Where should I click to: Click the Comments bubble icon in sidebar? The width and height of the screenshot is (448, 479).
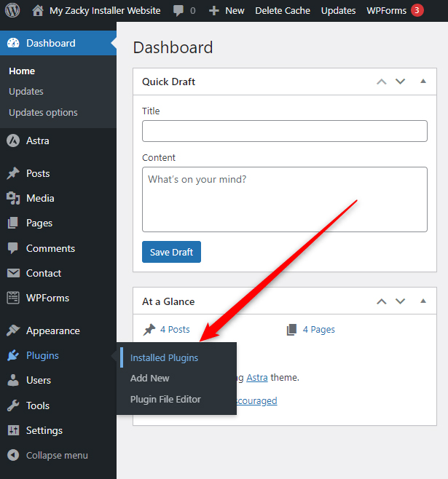(x=13, y=248)
